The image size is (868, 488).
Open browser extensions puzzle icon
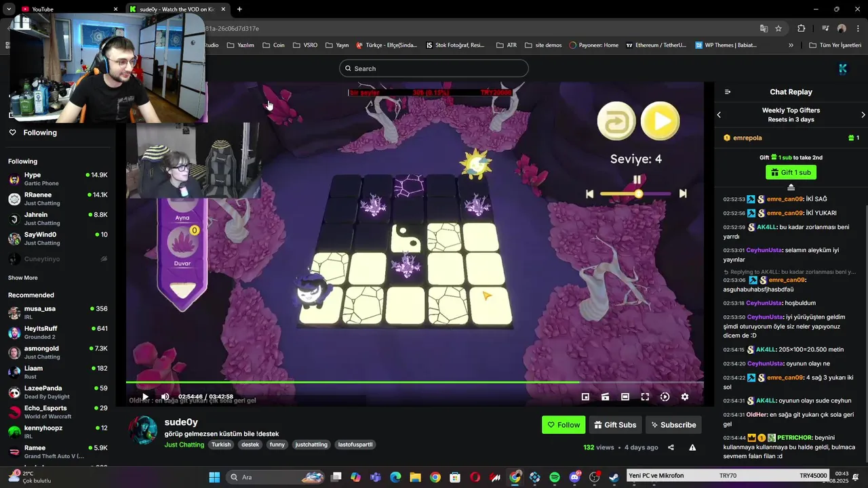point(802,28)
